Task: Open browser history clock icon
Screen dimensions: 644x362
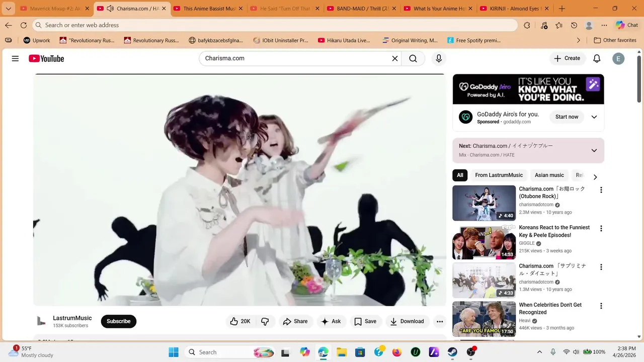Action: 574,25
